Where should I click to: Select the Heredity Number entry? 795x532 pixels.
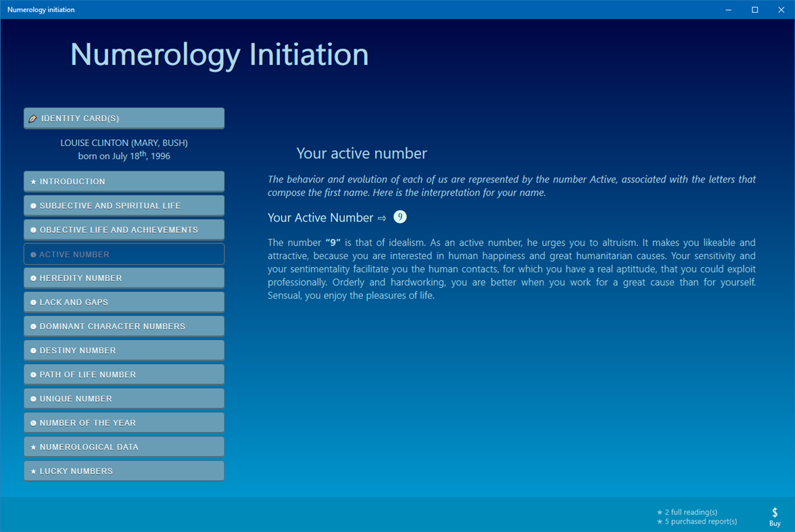[124, 277]
